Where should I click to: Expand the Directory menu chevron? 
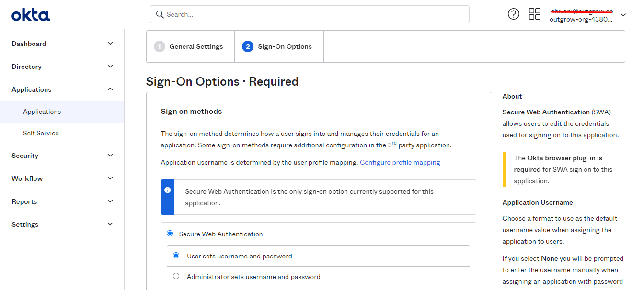point(110,67)
